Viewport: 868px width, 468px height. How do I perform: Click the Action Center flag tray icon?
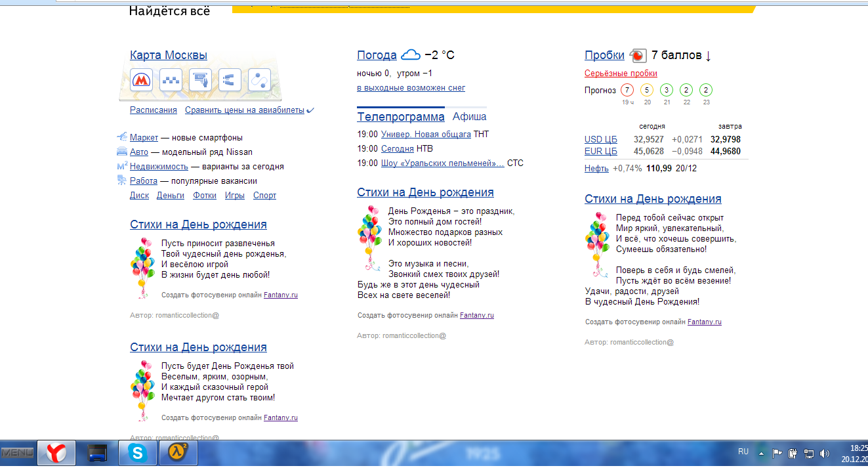pos(777,453)
